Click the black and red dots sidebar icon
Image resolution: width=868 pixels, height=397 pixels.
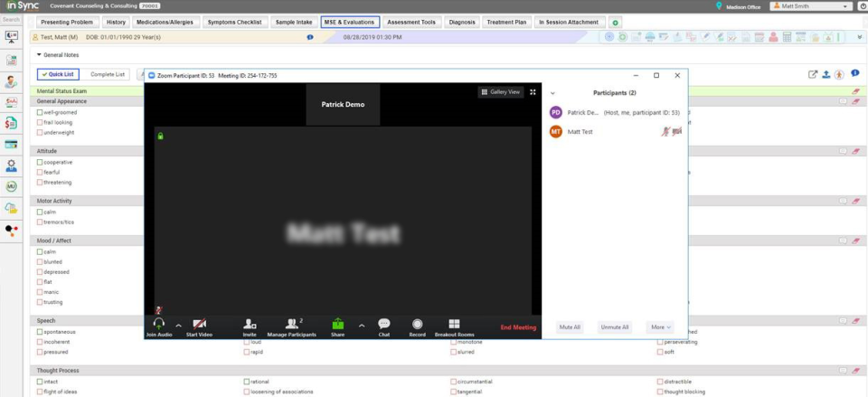11,231
